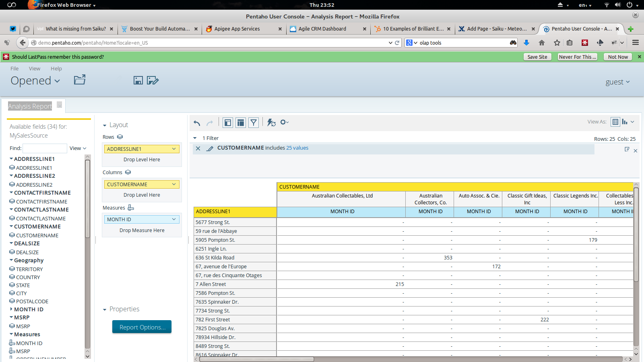Reload page with refresh icon
The image size is (644, 362).
click(397, 43)
